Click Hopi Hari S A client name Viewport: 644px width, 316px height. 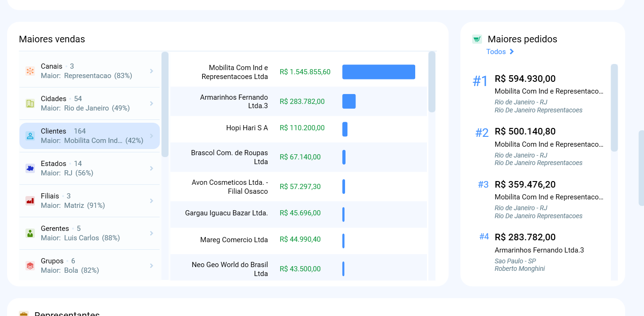[x=247, y=128]
